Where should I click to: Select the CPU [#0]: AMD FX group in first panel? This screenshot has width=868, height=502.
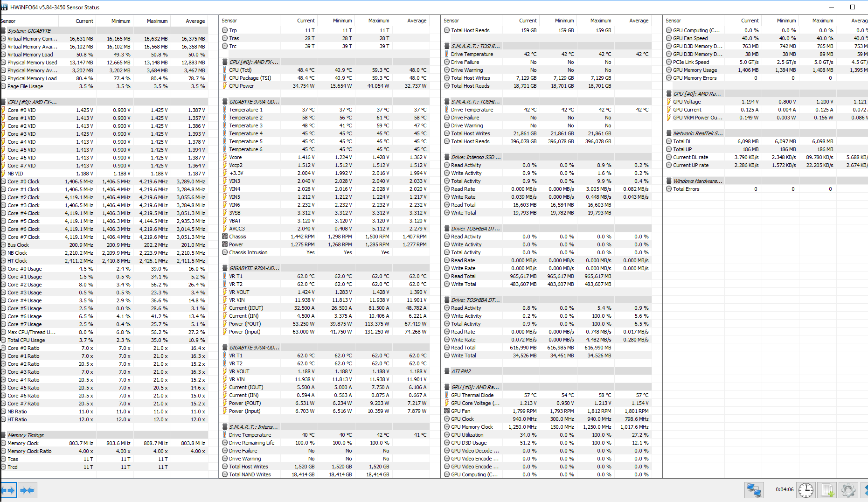pyautogui.click(x=104, y=102)
